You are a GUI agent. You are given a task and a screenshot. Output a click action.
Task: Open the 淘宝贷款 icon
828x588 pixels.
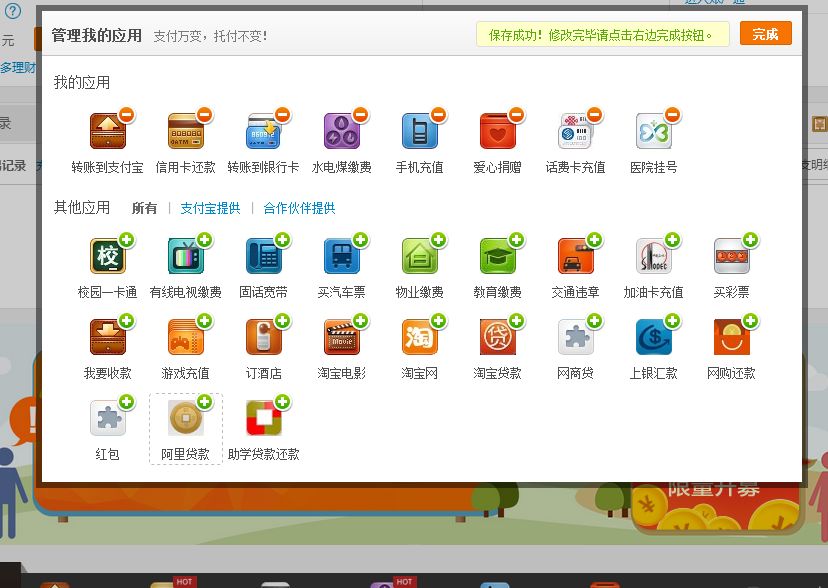497,337
